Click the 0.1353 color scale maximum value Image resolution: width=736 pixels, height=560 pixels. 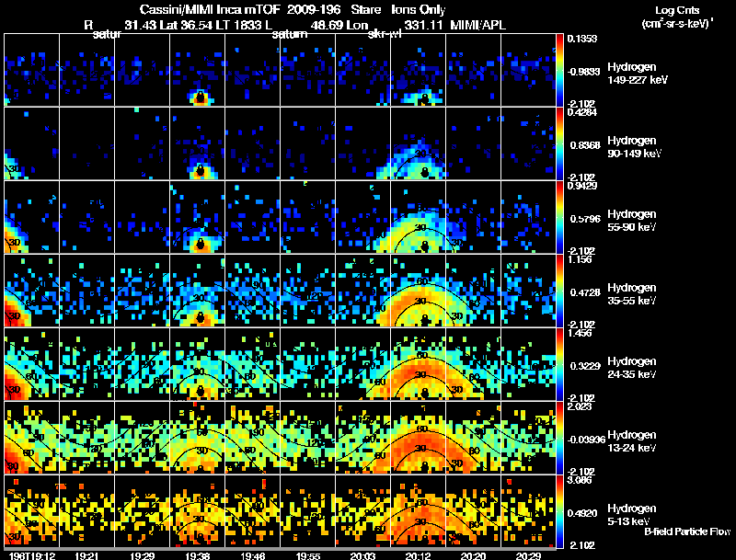coord(582,39)
